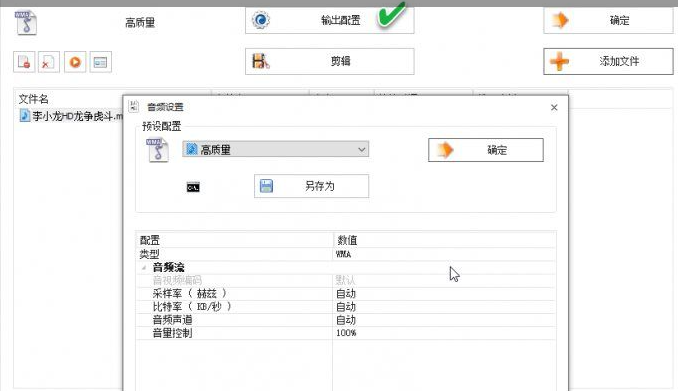Click 确定 in the main window
The height and width of the screenshot is (391, 678).
(608, 20)
